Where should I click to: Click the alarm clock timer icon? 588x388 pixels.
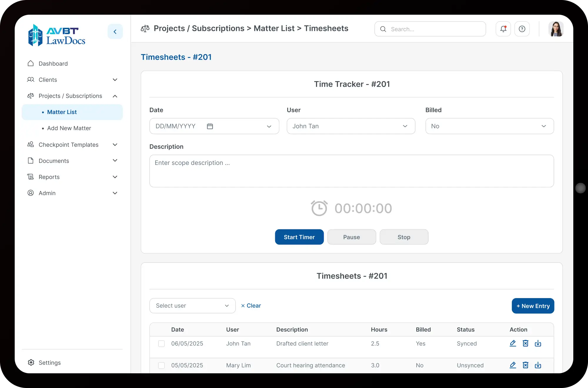[319, 208]
